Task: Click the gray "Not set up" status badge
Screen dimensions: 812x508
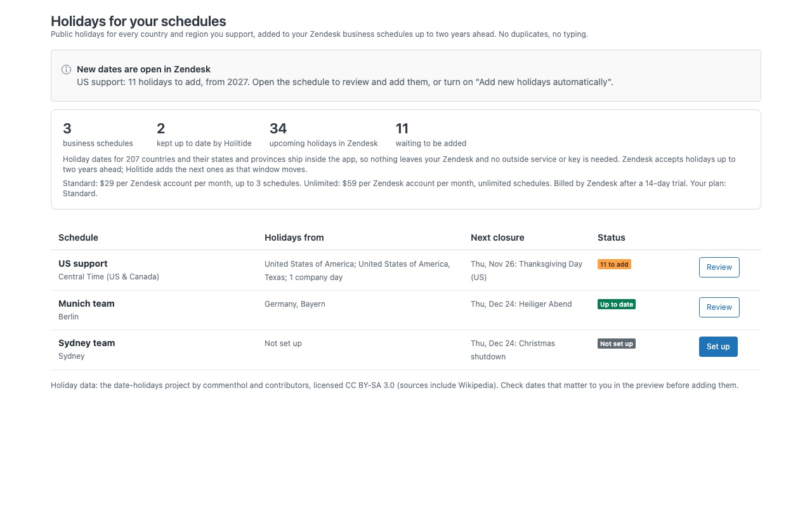Action: tap(617, 344)
